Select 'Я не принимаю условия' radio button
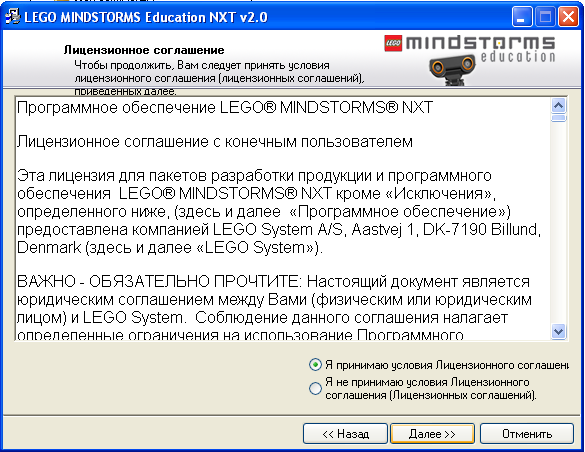 pyautogui.click(x=315, y=388)
